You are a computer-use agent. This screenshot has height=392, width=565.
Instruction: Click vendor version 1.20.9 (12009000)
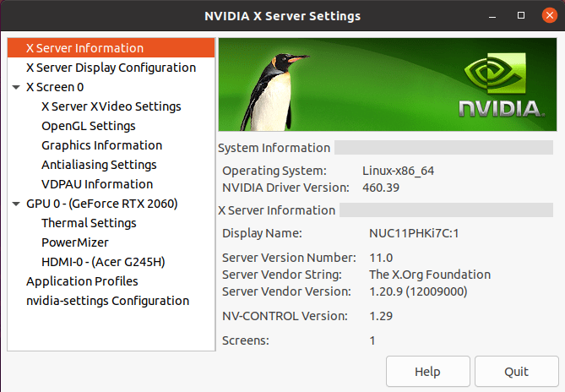pyautogui.click(x=418, y=291)
